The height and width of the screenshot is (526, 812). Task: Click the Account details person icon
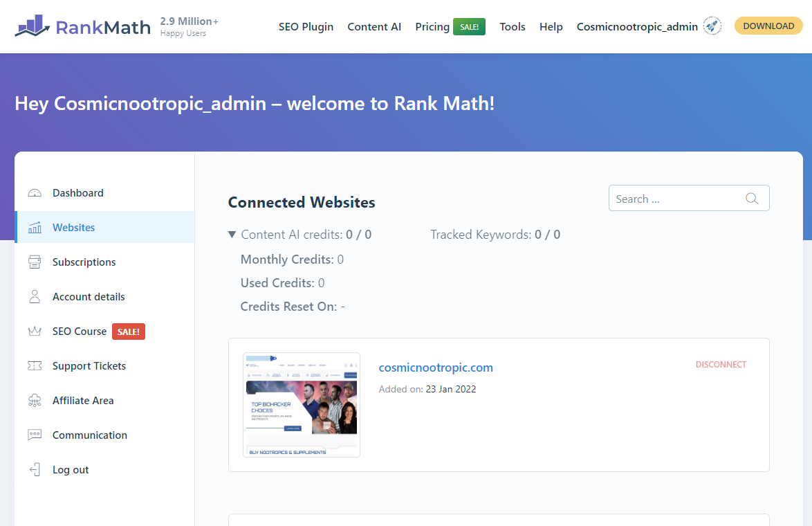point(35,296)
